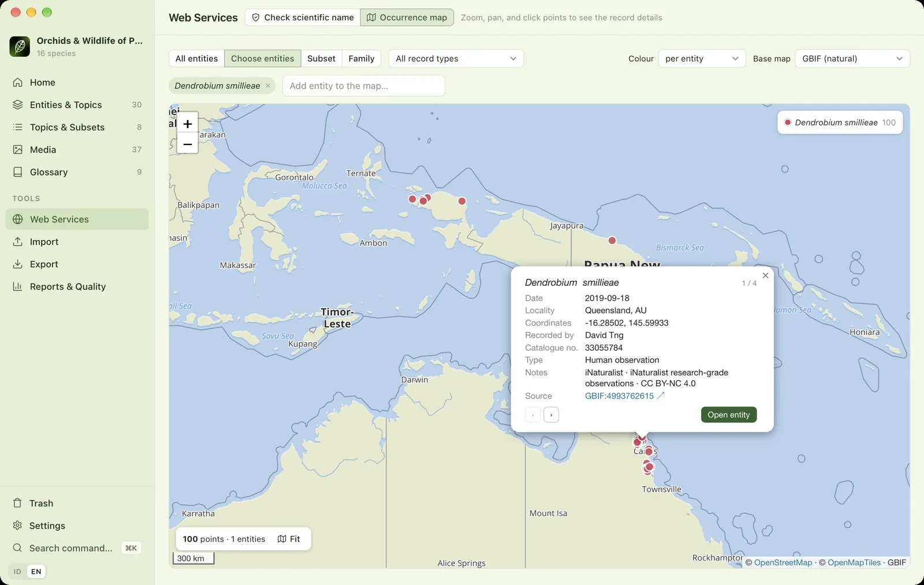The height and width of the screenshot is (585, 924).
Task: Open GBIF:4993762615 source link
Action: point(625,396)
